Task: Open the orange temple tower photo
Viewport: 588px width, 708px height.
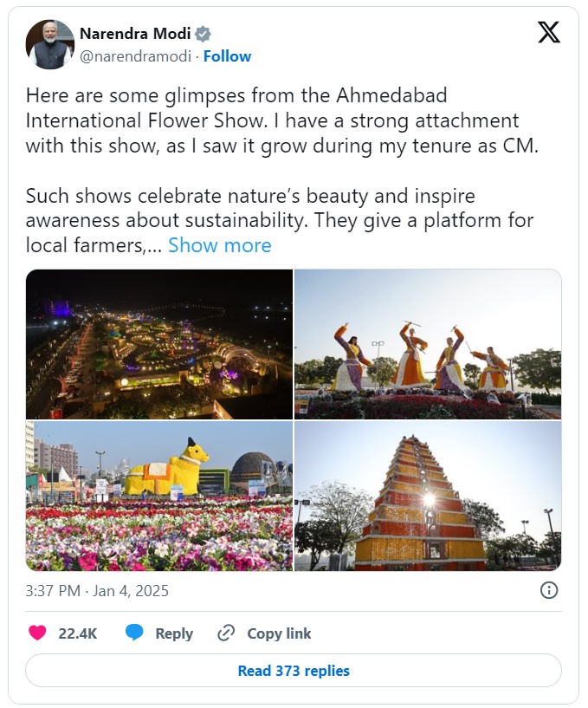Action: point(428,497)
